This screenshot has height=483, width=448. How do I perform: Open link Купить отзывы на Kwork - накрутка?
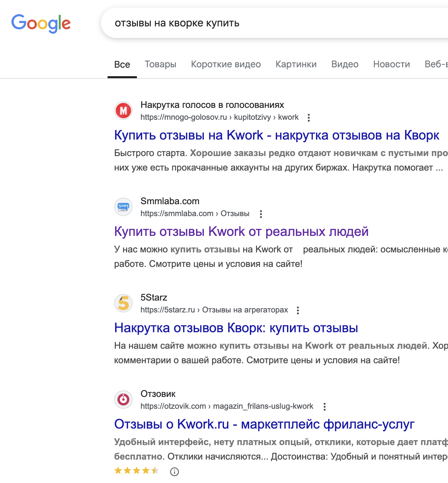coord(276,135)
